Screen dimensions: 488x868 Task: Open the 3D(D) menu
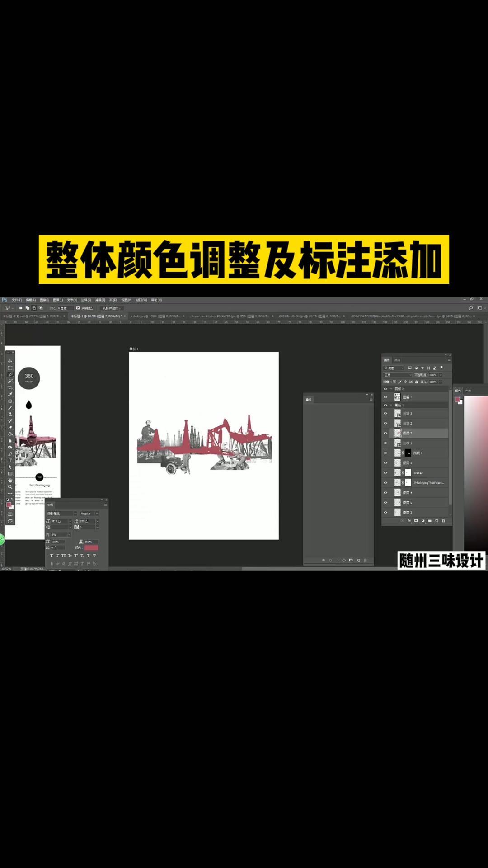point(113,300)
